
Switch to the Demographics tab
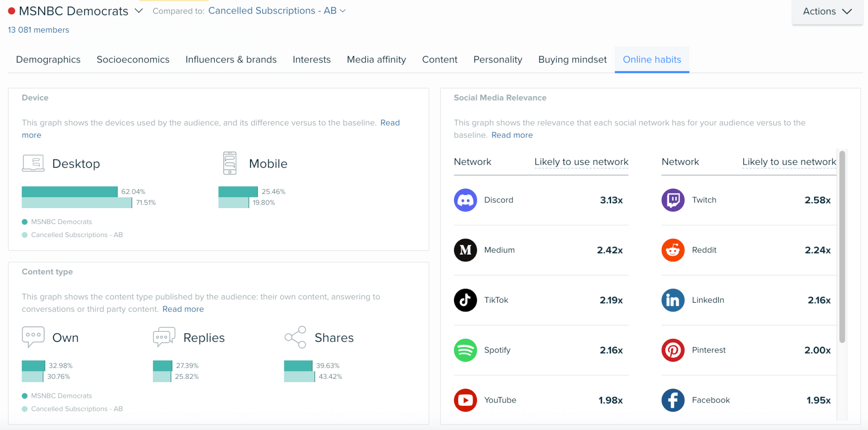(x=48, y=60)
